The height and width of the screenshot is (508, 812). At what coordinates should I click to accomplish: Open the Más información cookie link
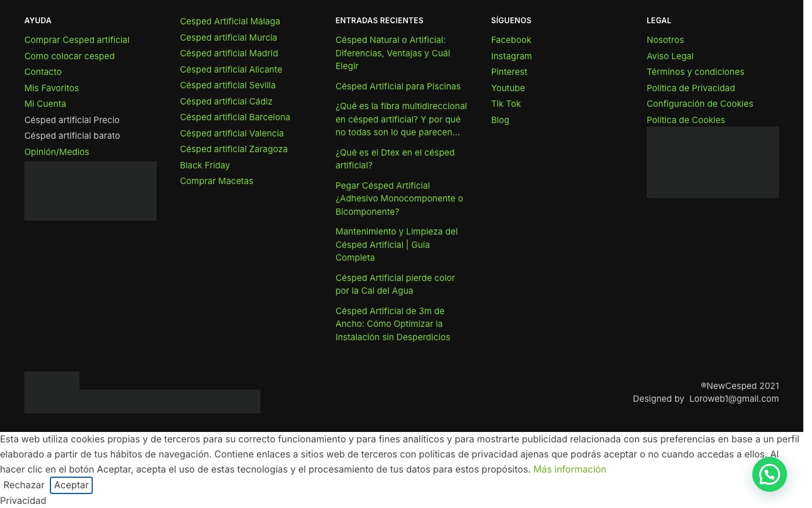(570, 469)
